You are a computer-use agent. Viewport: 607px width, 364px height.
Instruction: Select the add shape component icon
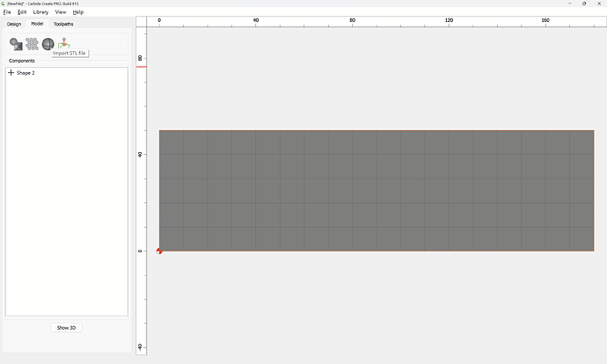click(x=16, y=44)
